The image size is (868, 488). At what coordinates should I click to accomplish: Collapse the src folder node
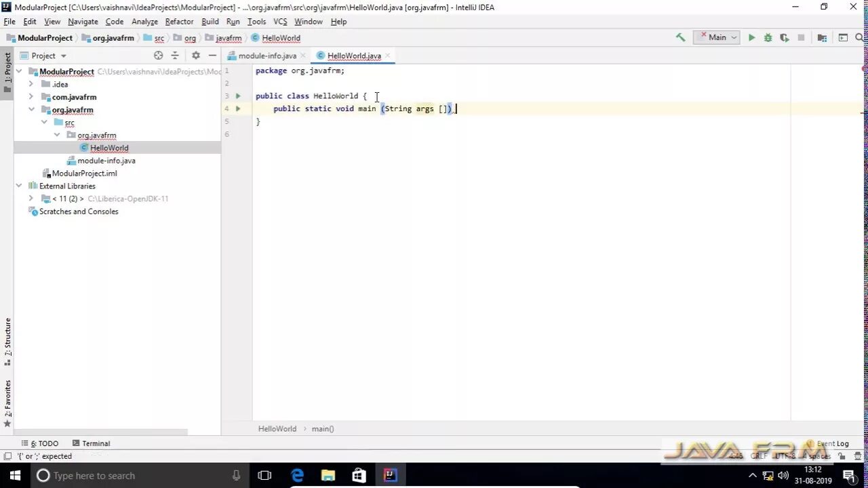point(44,122)
